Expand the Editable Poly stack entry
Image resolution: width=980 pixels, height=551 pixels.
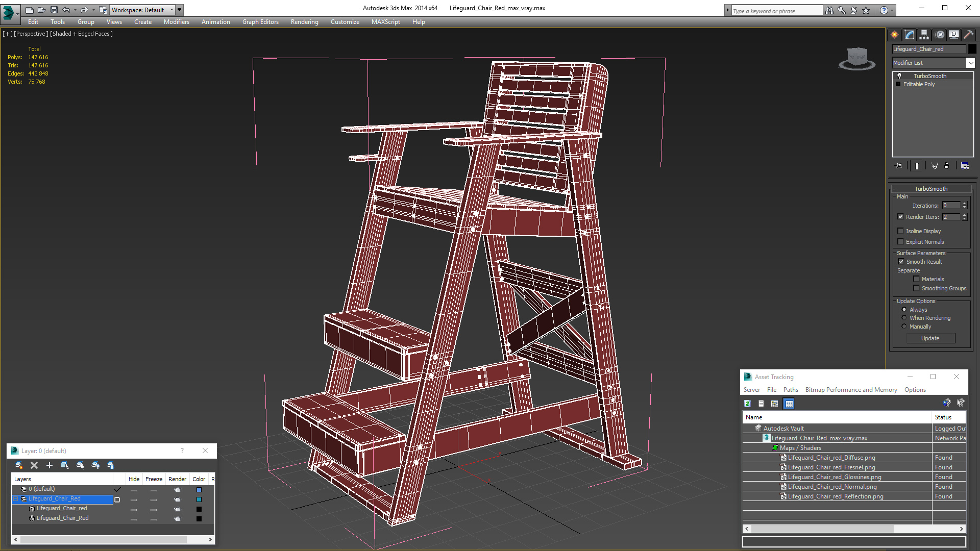(898, 84)
